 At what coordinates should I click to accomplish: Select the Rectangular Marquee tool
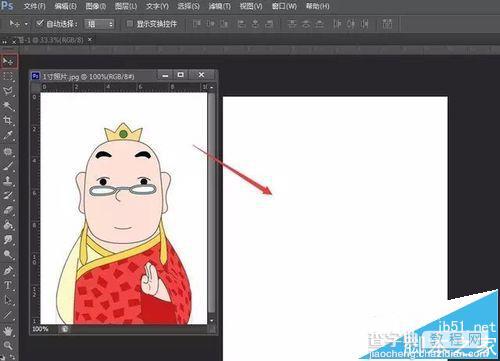coord(8,76)
